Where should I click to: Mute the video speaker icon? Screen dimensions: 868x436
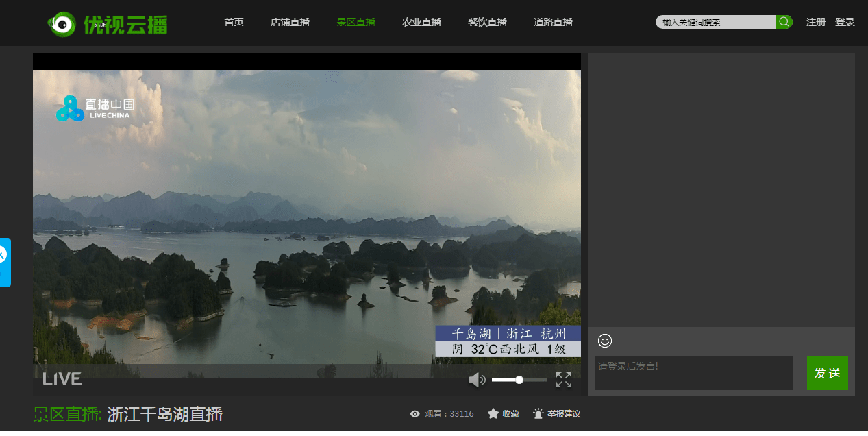[476, 380]
